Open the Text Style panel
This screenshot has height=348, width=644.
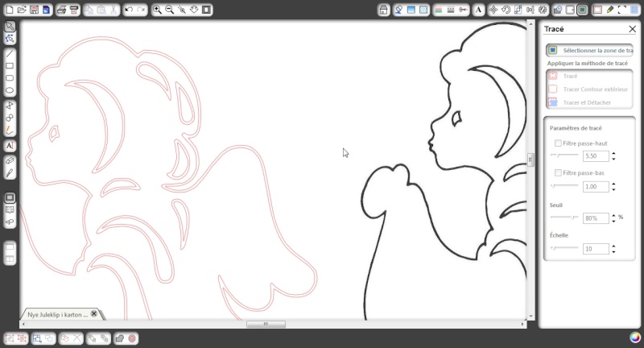(478, 10)
